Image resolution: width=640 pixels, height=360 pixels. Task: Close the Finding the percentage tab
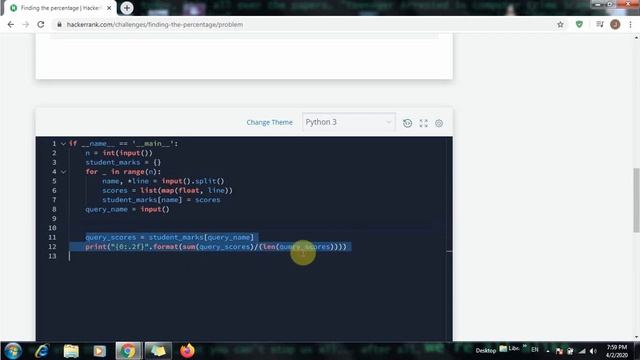(x=109, y=8)
